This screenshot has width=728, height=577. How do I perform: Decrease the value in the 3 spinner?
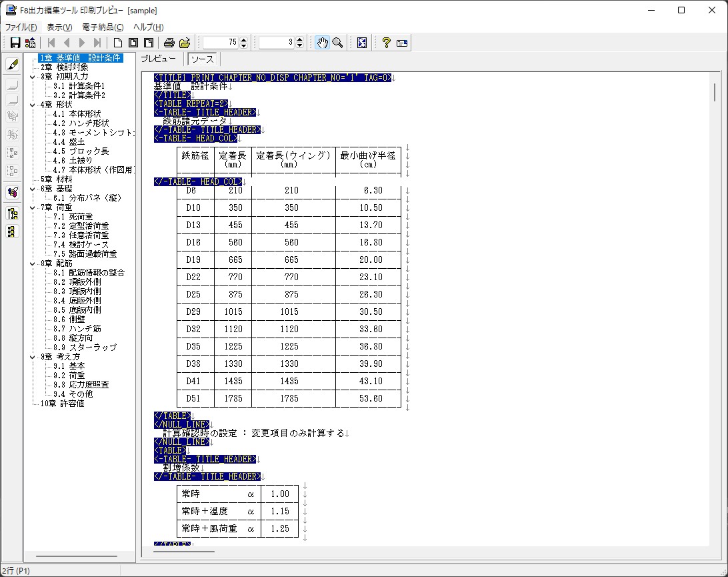point(300,45)
